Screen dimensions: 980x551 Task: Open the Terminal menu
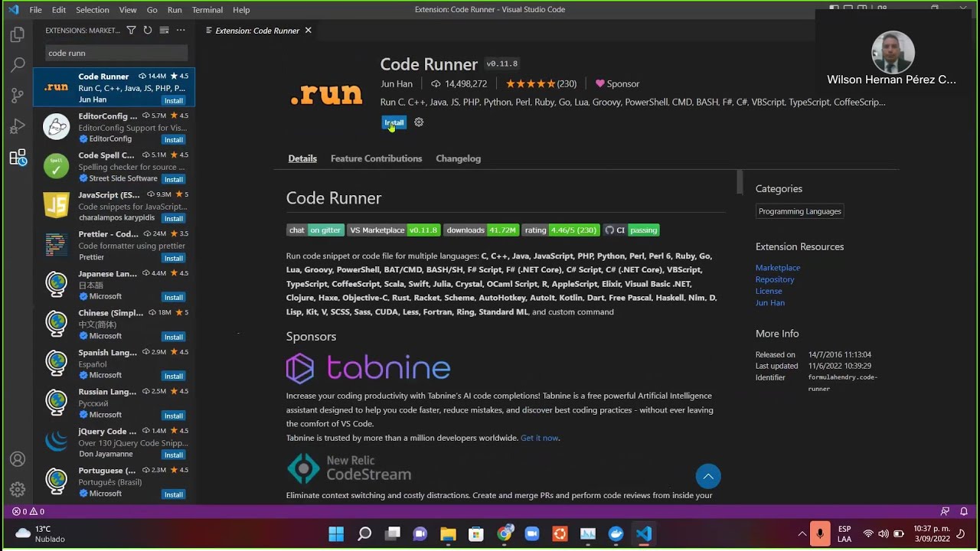point(207,10)
